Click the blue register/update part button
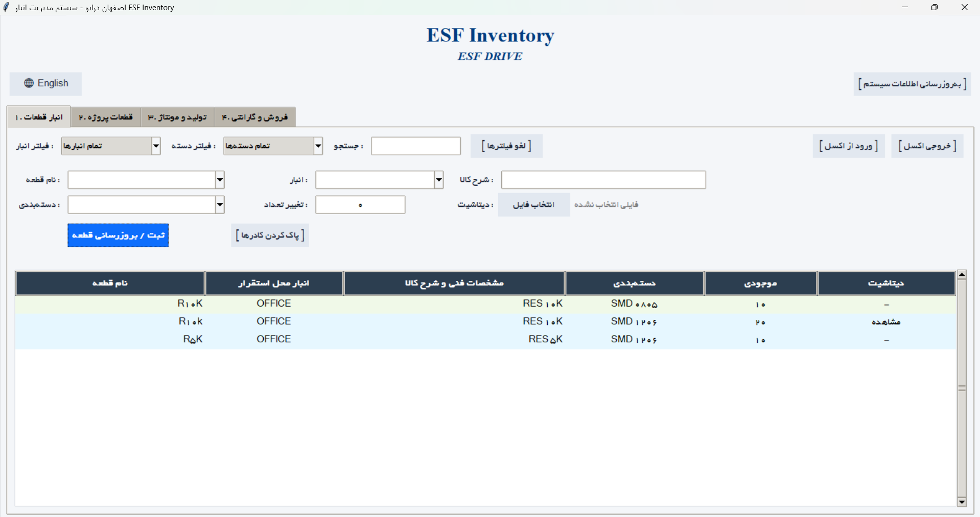This screenshot has width=980, height=517. [x=118, y=236]
